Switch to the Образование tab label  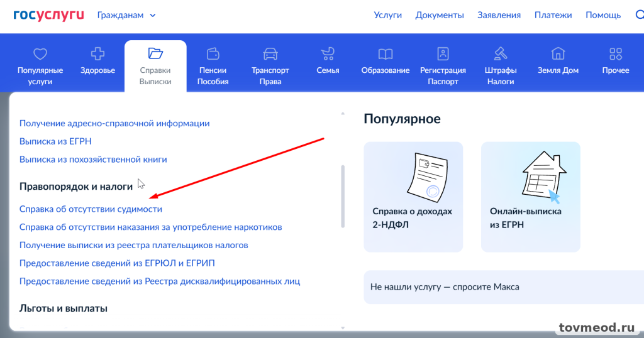click(386, 70)
